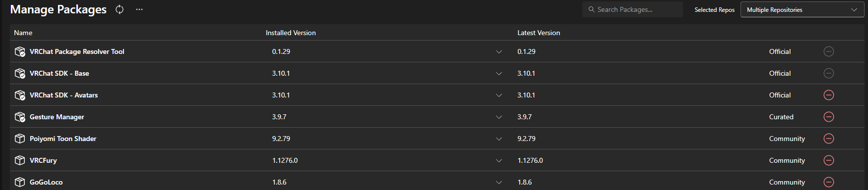This screenshot has width=868, height=190.
Task: Refresh the package list
Action: point(120,9)
